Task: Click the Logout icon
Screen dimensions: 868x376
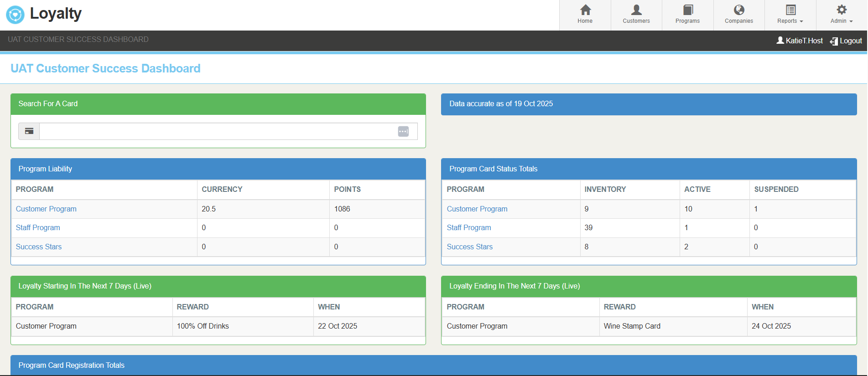Action: click(834, 41)
